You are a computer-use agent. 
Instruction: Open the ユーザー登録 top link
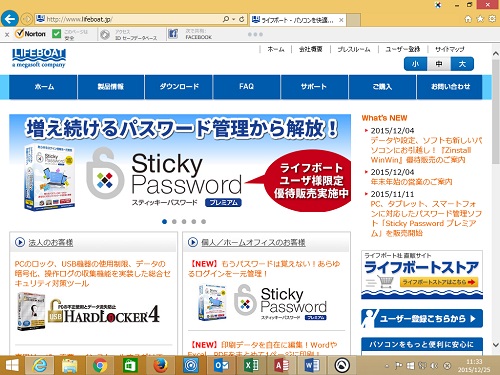coord(402,49)
